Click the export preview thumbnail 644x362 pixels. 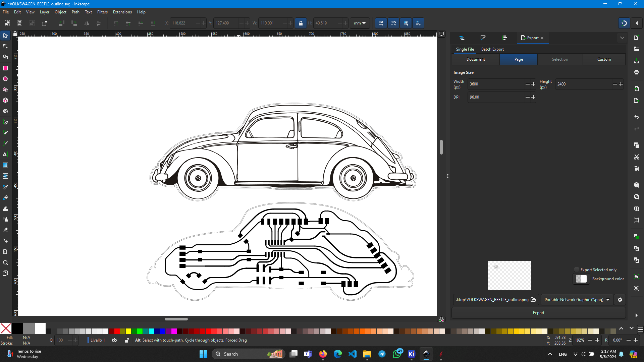click(x=509, y=276)
